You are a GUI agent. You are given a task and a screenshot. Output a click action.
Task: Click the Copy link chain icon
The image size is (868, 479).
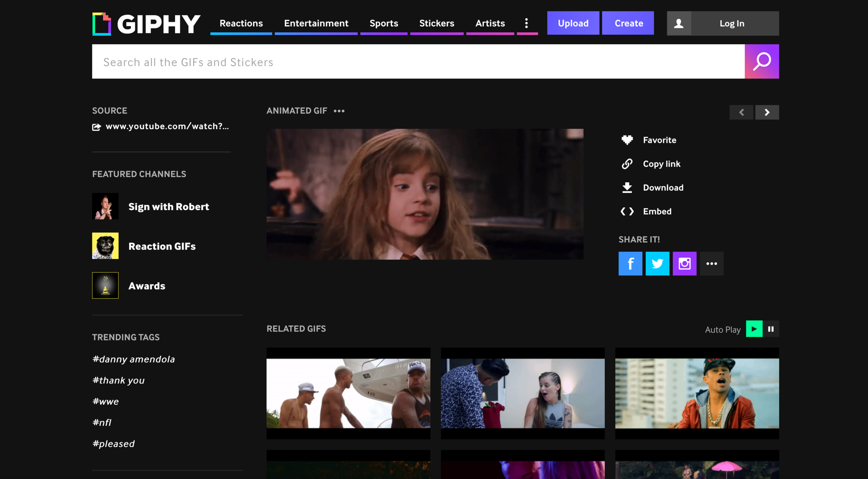[627, 164]
